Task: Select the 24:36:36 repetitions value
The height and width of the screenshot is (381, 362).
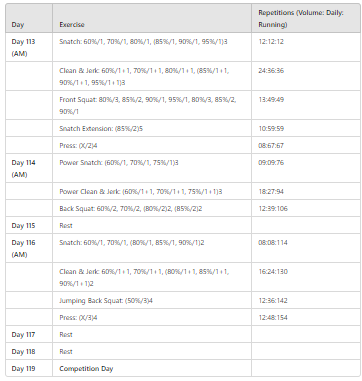Action: 271,71
